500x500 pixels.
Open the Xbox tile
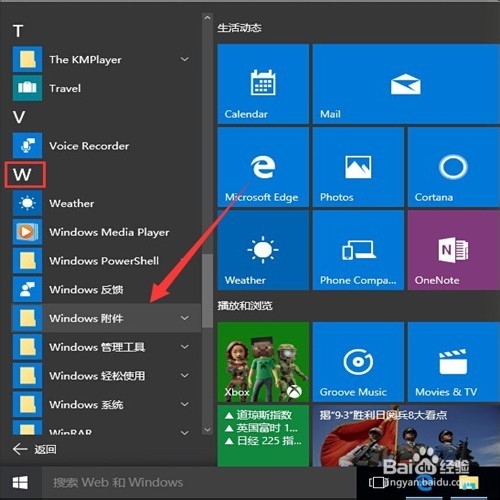click(263, 362)
